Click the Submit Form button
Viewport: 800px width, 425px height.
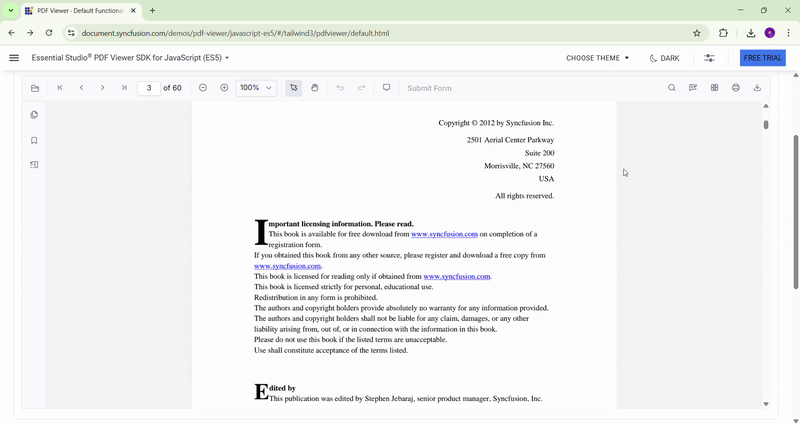[x=429, y=88]
